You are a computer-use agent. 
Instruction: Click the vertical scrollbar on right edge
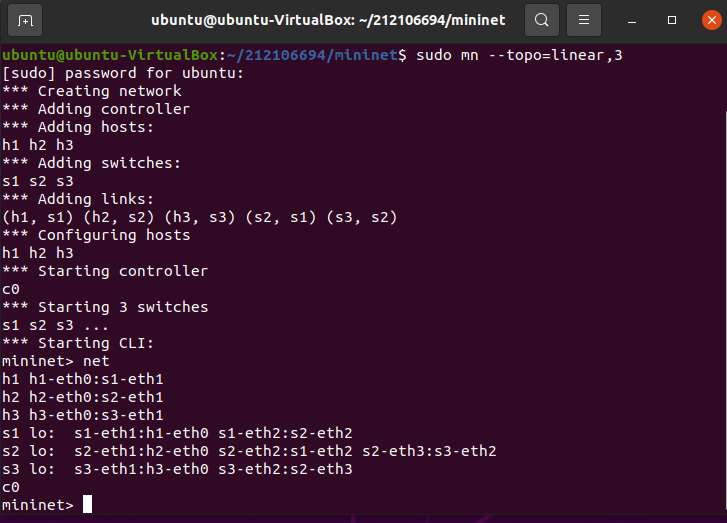point(725,311)
